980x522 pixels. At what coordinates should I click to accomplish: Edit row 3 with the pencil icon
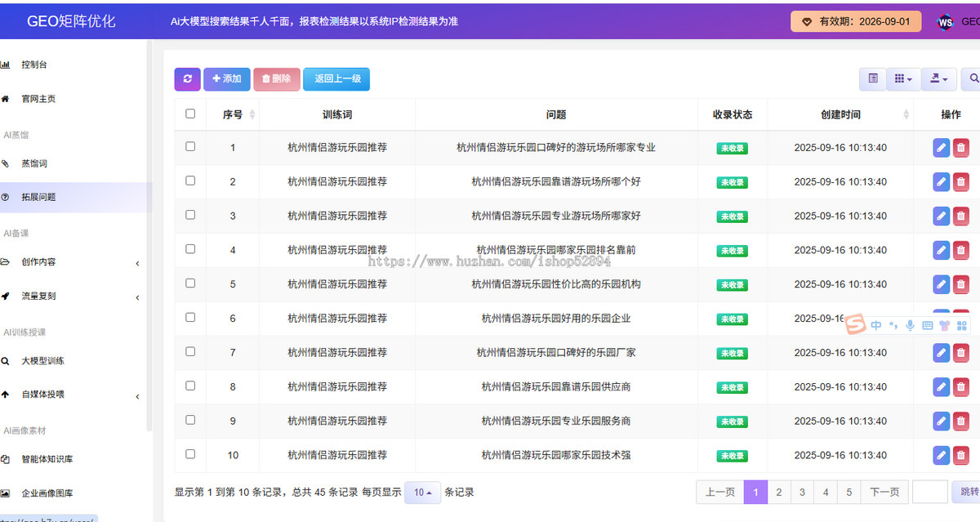(942, 216)
